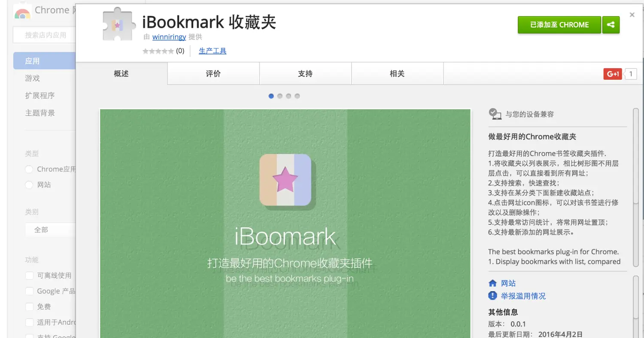Select the third carousel dot
This screenshot has width=644, height=338.
click(289, 96)
